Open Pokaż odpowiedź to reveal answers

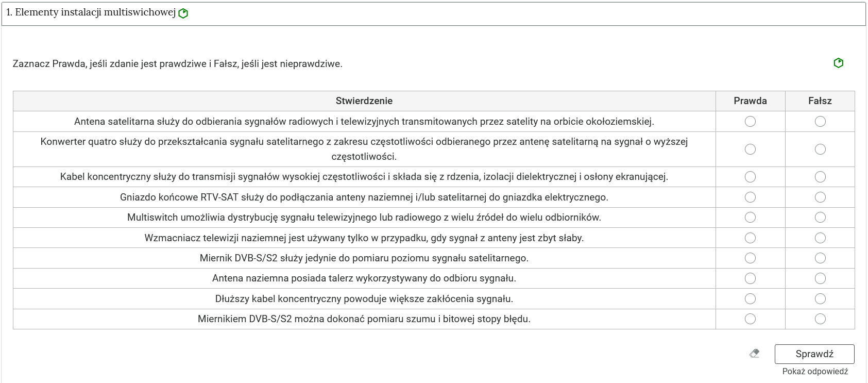coord(815,370)
